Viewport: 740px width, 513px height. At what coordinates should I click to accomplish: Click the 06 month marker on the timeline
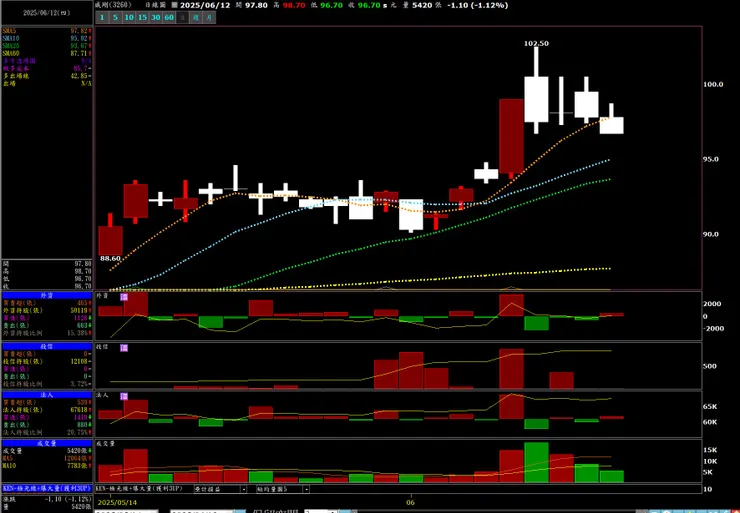pyautogui.click(x=411, y=502)
